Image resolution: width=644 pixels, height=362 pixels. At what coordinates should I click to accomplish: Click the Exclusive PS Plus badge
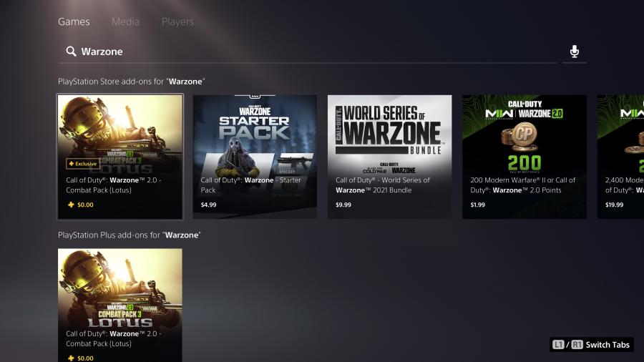[82, 164]
